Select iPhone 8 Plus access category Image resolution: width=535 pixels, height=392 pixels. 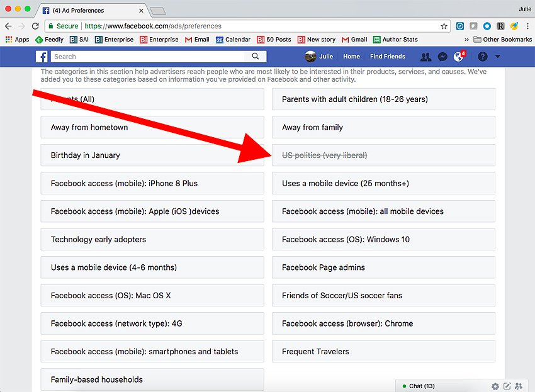(152, 183)
